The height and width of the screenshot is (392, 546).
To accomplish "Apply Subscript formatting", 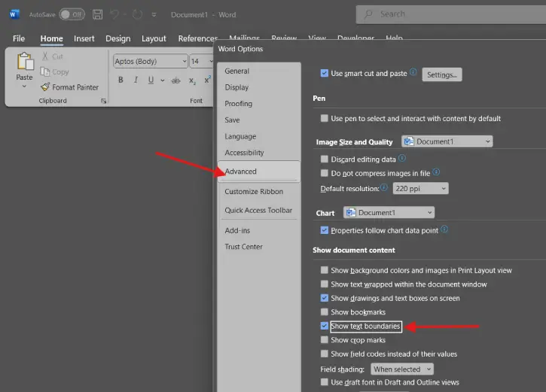I will [x=192, y=81].
